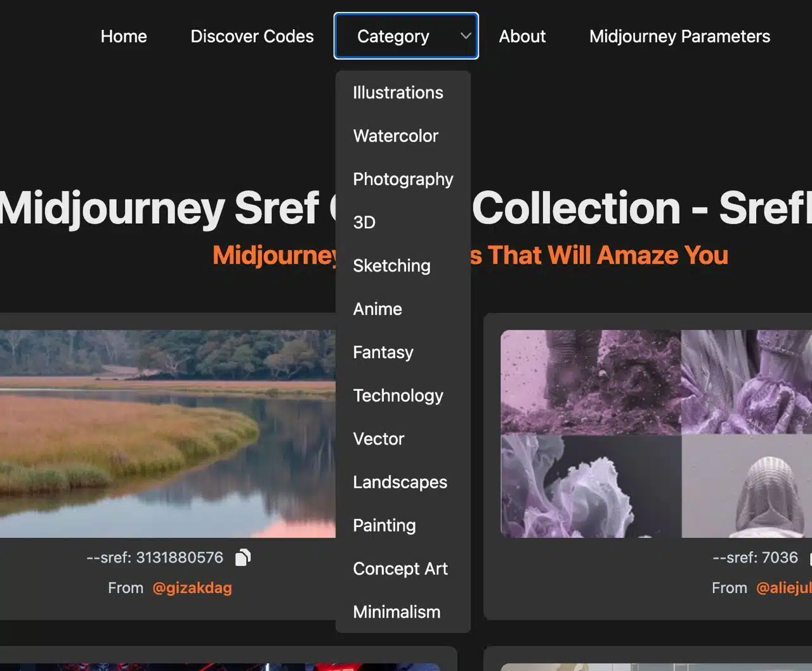Open the @gizakdag author profile link
The height and width of the screenshot is (671, 812).
pyautogui.click(x=192, y=588)
